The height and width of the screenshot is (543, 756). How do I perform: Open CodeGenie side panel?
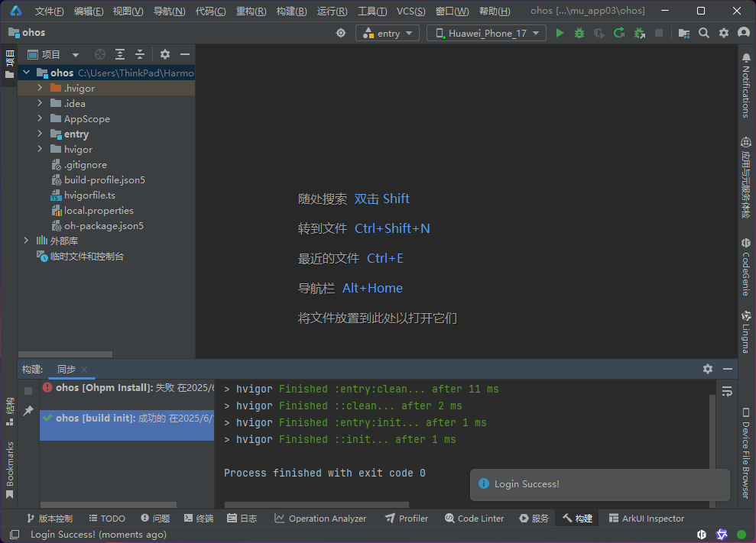[x=746, y=267]
